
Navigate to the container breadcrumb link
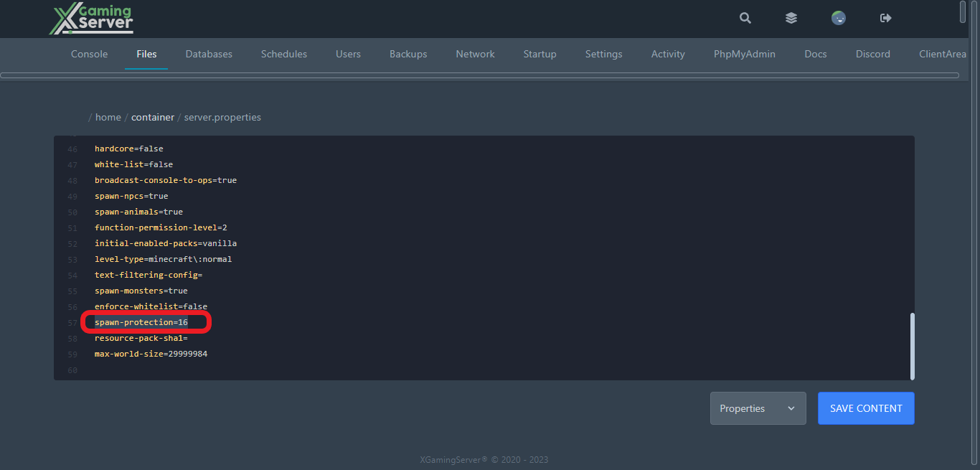click(153, 116)
